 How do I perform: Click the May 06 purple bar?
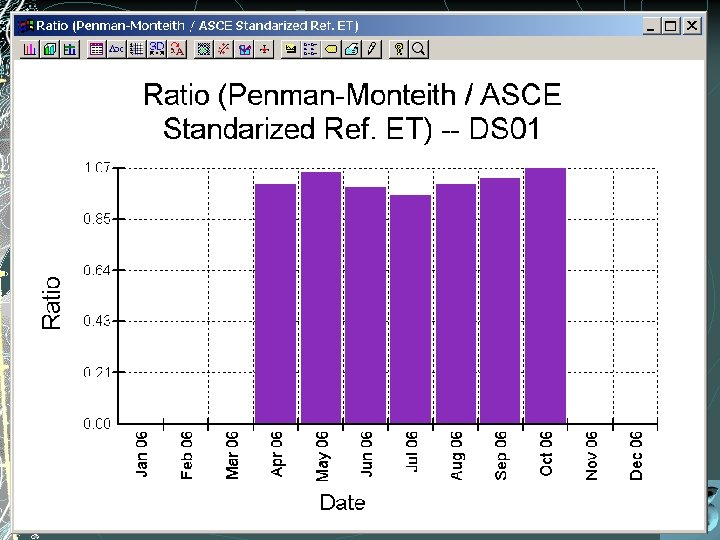(x=321, y=298)
